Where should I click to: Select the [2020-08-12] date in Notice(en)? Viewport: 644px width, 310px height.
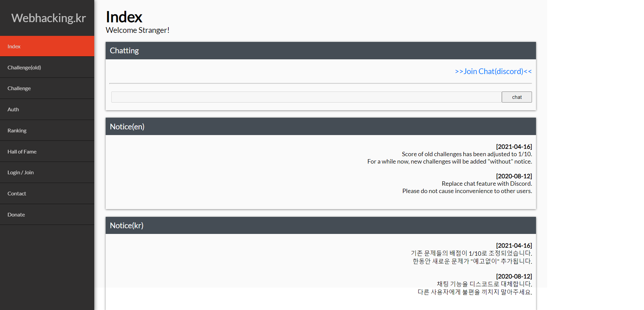tap(514, 176)
